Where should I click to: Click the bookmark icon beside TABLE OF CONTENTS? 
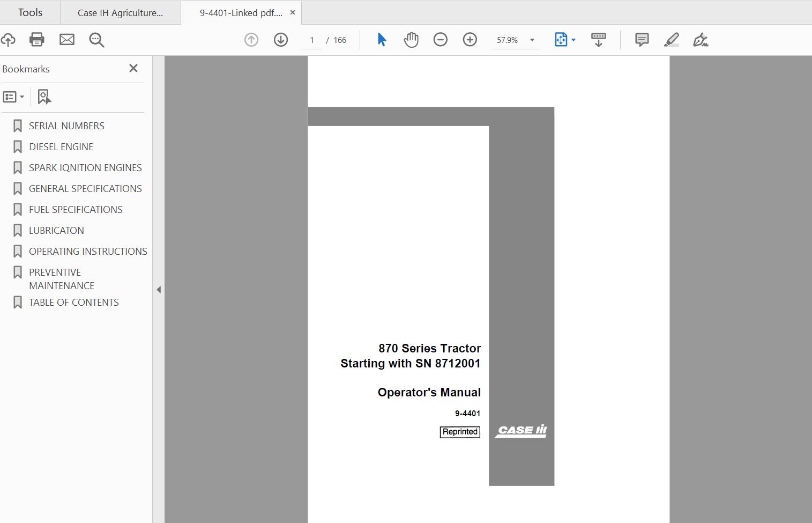click(18, 303)
